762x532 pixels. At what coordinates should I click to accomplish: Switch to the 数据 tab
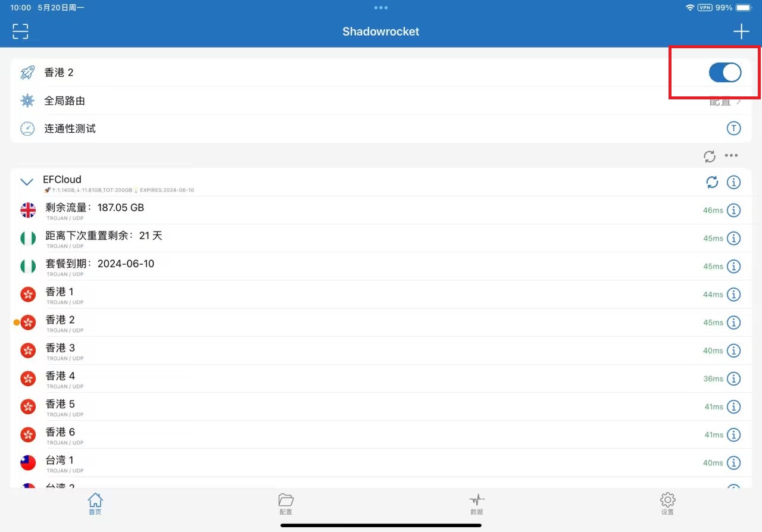(x=476, y=503)
